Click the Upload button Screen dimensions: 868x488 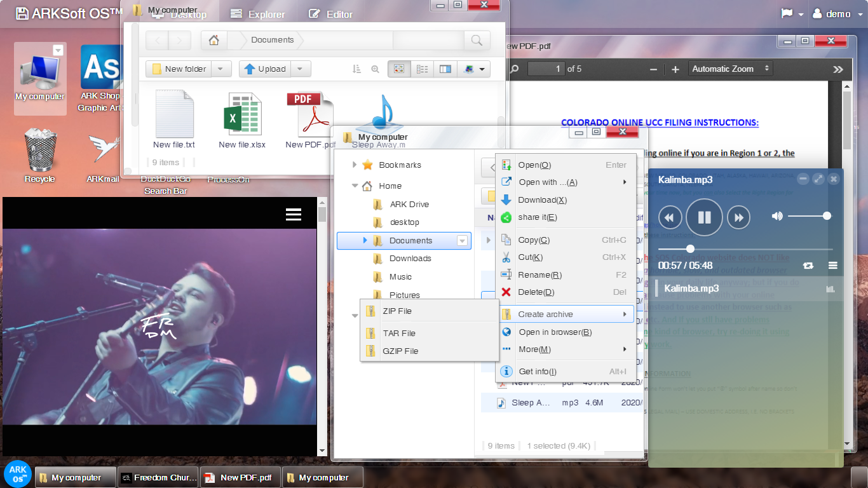[266, 69]
